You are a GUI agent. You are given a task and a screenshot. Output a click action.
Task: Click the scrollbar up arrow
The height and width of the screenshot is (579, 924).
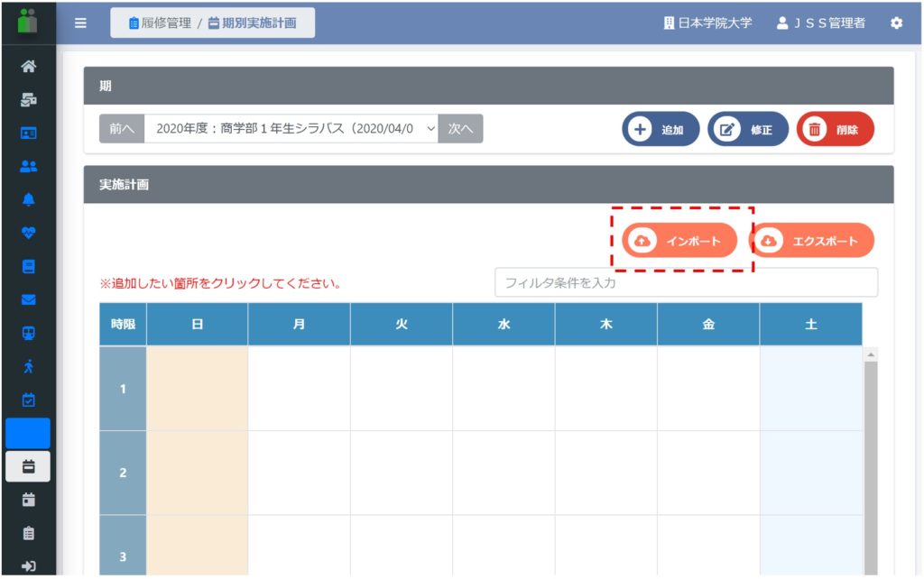tap(871, 354)
